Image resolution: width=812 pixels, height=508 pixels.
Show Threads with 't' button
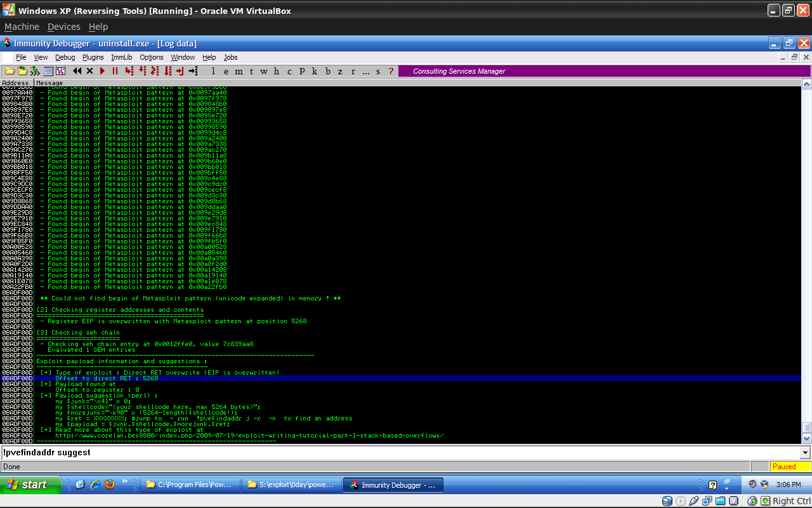251,71
